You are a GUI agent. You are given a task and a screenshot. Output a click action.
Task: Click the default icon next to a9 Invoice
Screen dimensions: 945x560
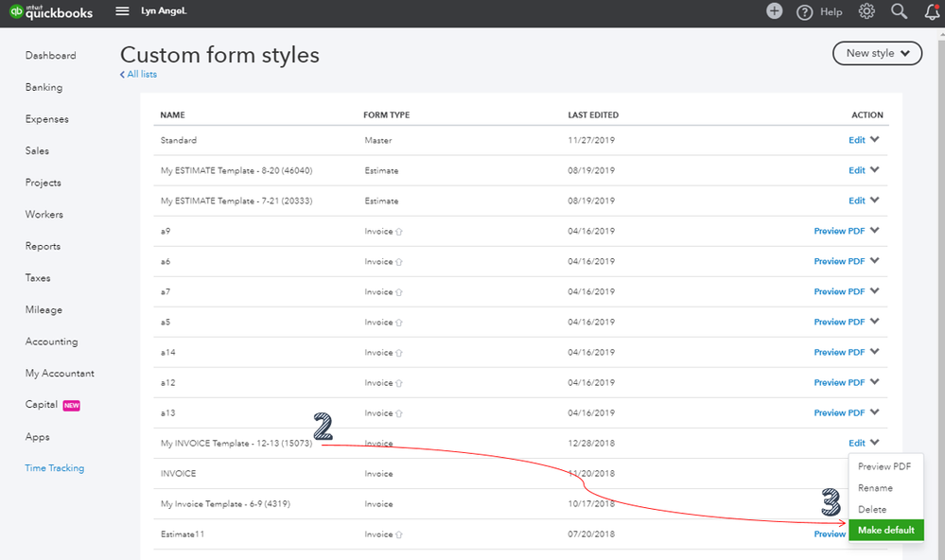tap(399, 232)
